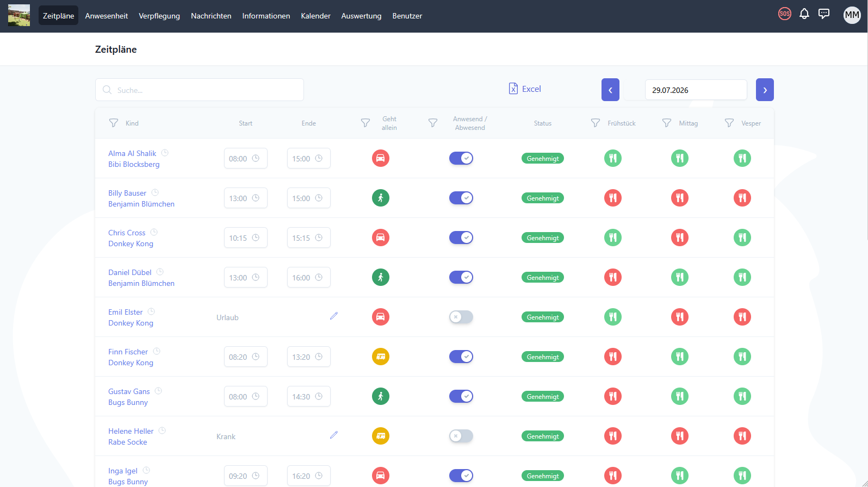Click the SOS emergency icon
The image size is (868, 487).
pos(784,14)
